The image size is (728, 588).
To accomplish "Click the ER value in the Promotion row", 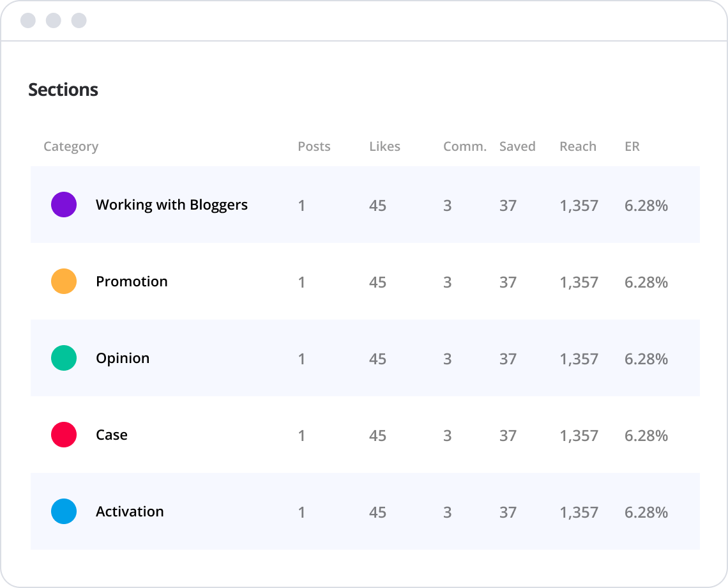I will click(x=646, y=282).
